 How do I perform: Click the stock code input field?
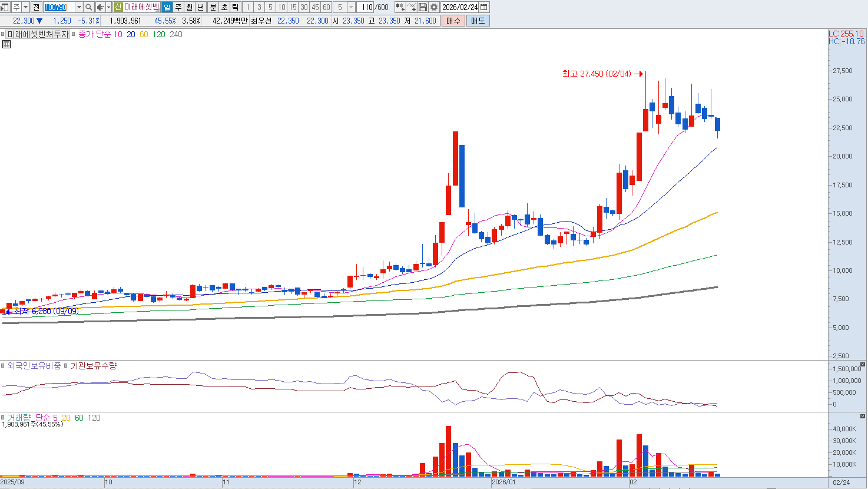tap(59, 7)
